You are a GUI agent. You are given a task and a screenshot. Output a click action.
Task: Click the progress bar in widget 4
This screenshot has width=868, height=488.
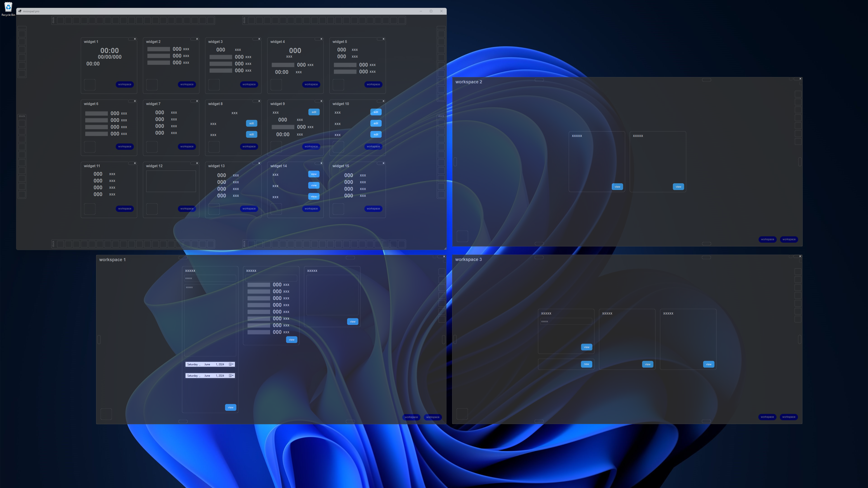pyautogui.click(x=283, y=65)
